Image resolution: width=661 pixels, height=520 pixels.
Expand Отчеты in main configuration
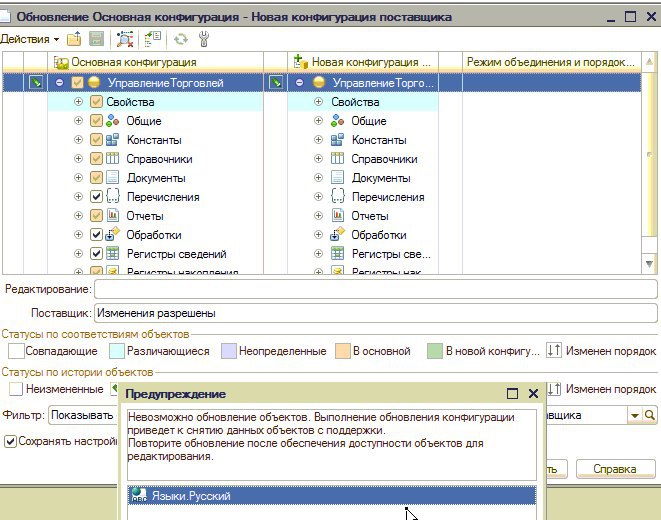click(78, 215)
